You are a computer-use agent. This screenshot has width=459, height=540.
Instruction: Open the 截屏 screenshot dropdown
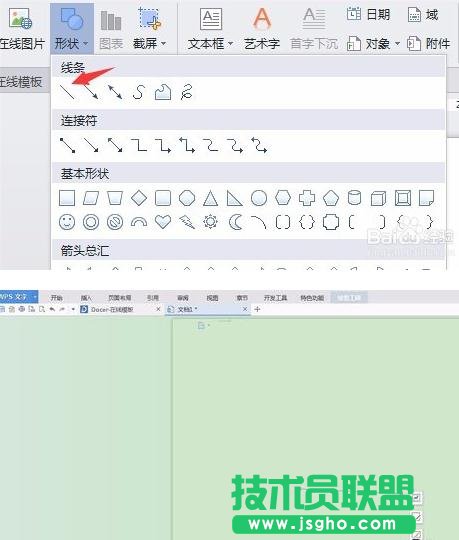pos(149,29)
